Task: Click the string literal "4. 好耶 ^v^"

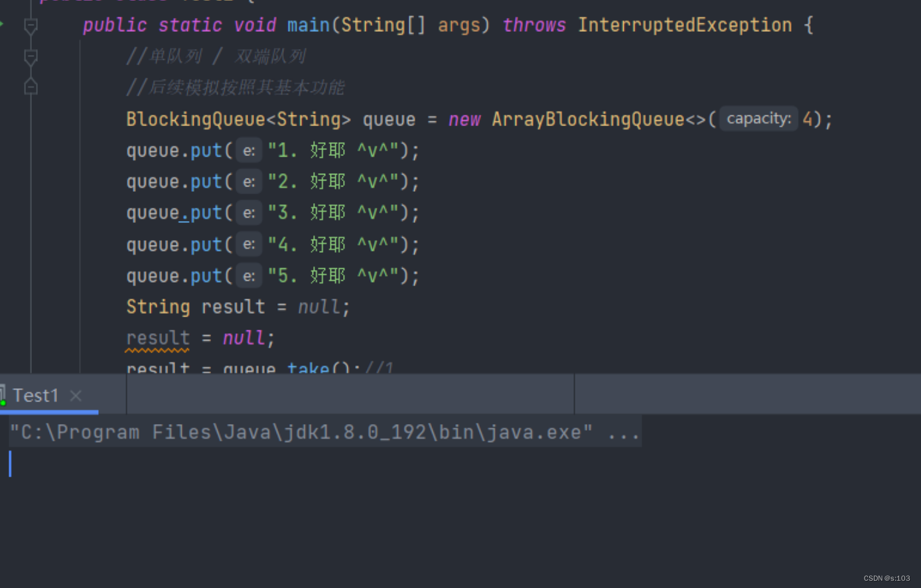Action: [x=334, y=244]
